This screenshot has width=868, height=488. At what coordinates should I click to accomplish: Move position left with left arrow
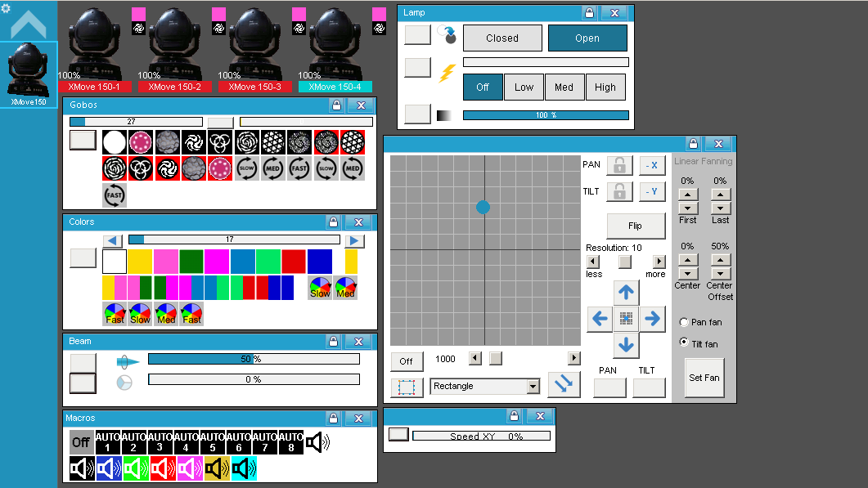[x=600, y=319]
